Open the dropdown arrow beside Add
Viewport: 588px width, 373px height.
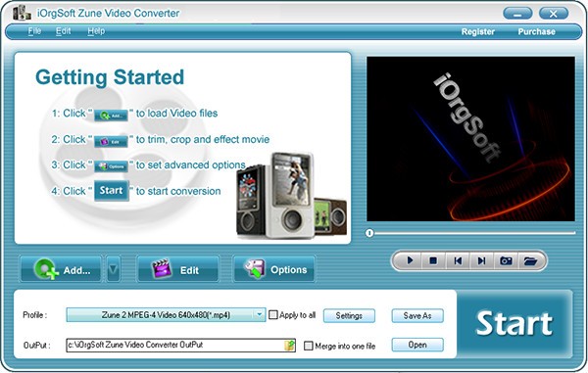coord(114,269)
